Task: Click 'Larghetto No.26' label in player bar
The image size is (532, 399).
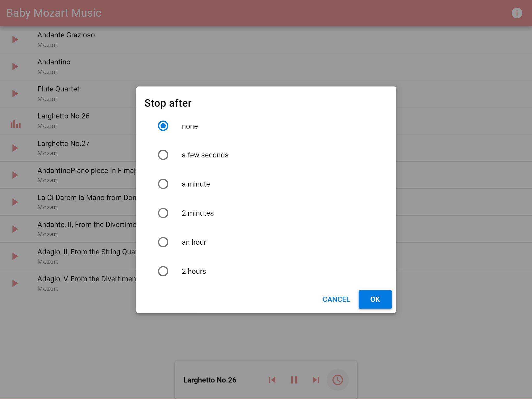Action: pos(210,380)
